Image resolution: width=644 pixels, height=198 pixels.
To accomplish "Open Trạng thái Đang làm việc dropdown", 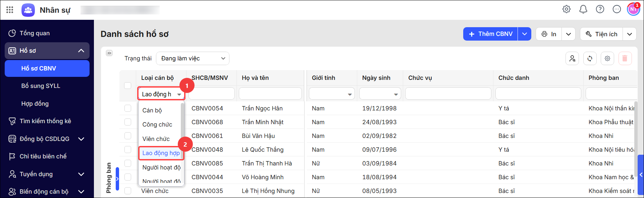I will click(193, 58).
